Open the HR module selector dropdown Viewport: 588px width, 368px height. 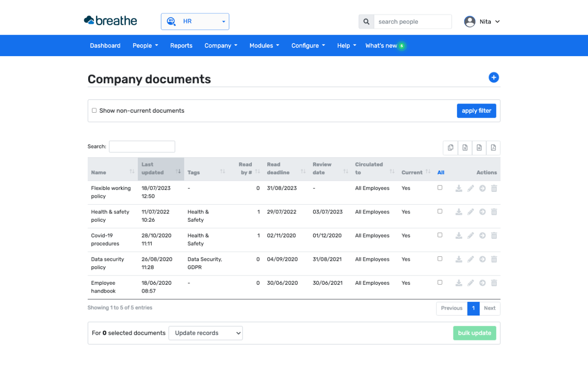click(195, 22)
